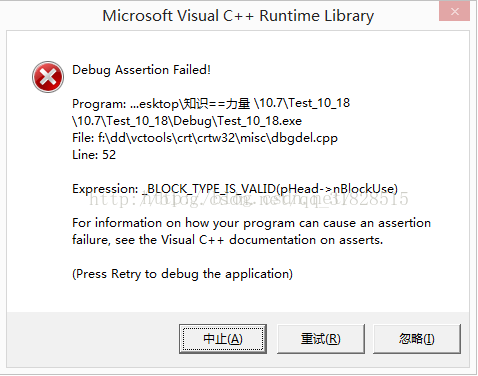Viewport: 478px width, 376px height.
Task: Click the faint http watermark URL
Action: [249, 200]
